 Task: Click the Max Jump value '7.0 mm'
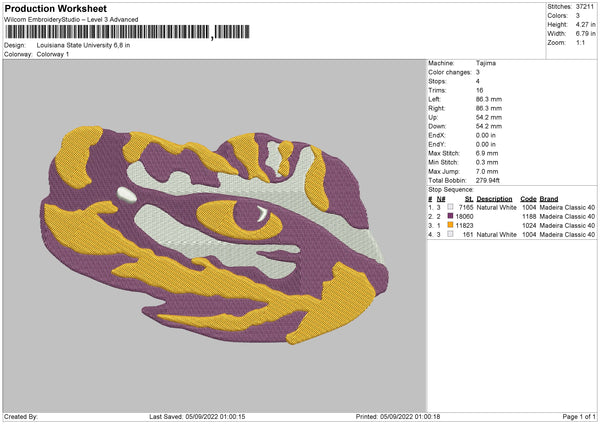pos(487,171)
